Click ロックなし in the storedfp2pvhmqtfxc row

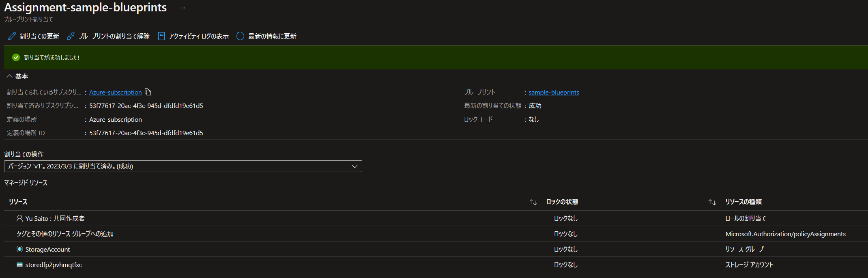[566, 265]
